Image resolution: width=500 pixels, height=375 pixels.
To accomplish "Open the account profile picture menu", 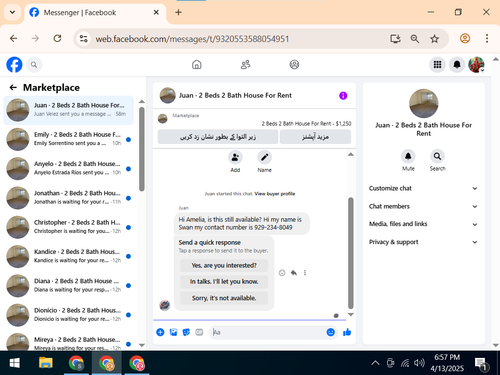I will coord(476,64).
